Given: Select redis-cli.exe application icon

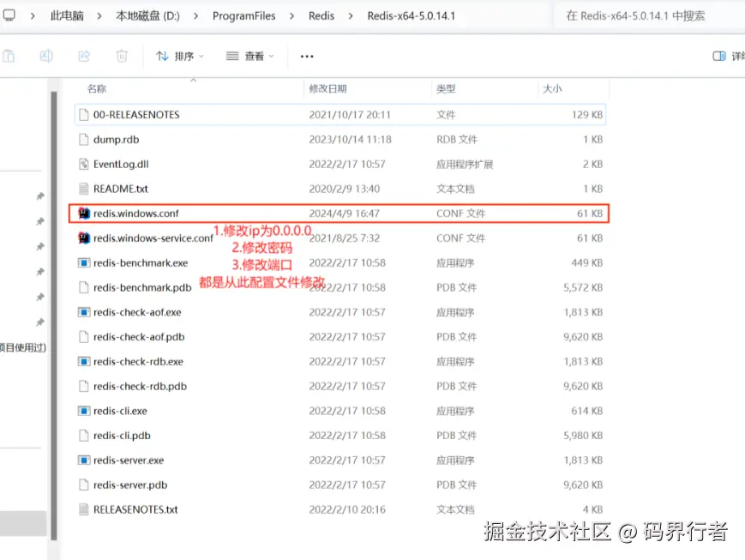Looking at the screenshot, I should (x=84, y=411).
